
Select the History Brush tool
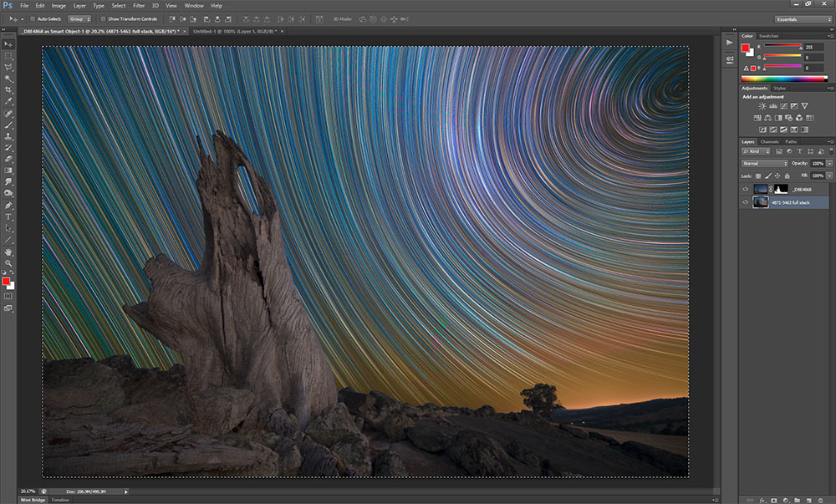pyautogui.click(x=8, y=148)
